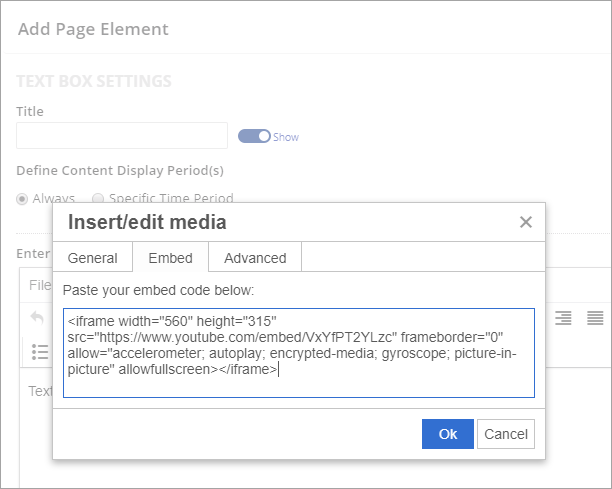612x489 pixels.
Task: Click the Text Box Settings heading
Action: [x=94, y=81]
